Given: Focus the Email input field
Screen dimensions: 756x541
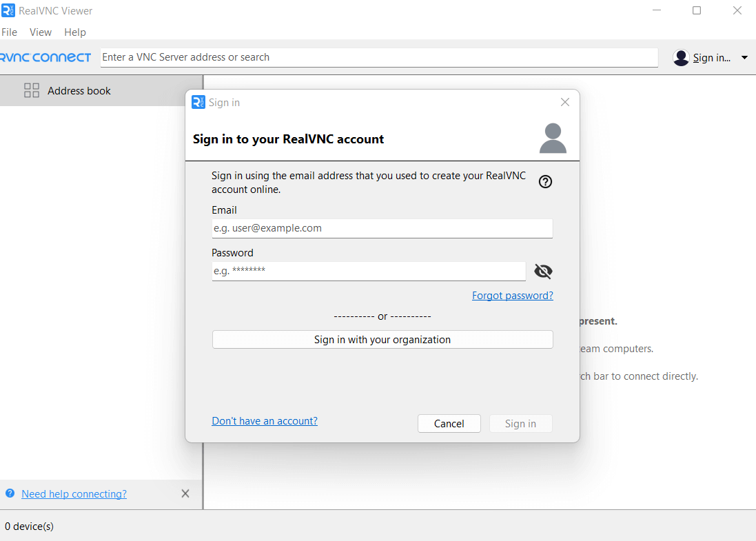Looking at the screenshot, I should click(x=382, y=228).
